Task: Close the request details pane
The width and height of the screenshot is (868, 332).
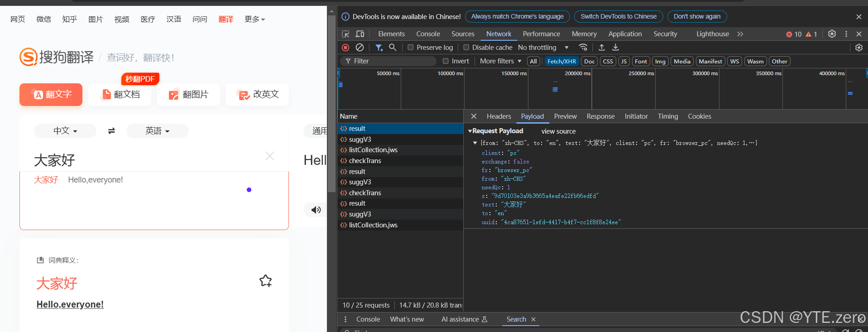Action: point(474,116)
